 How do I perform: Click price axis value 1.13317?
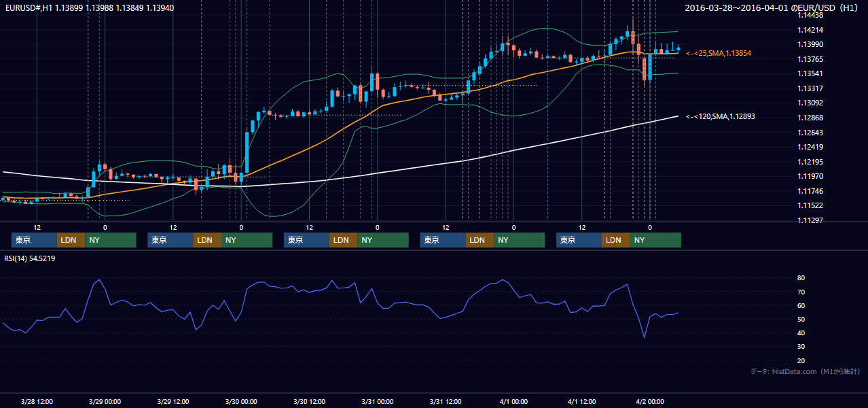[x=810, y=88]
